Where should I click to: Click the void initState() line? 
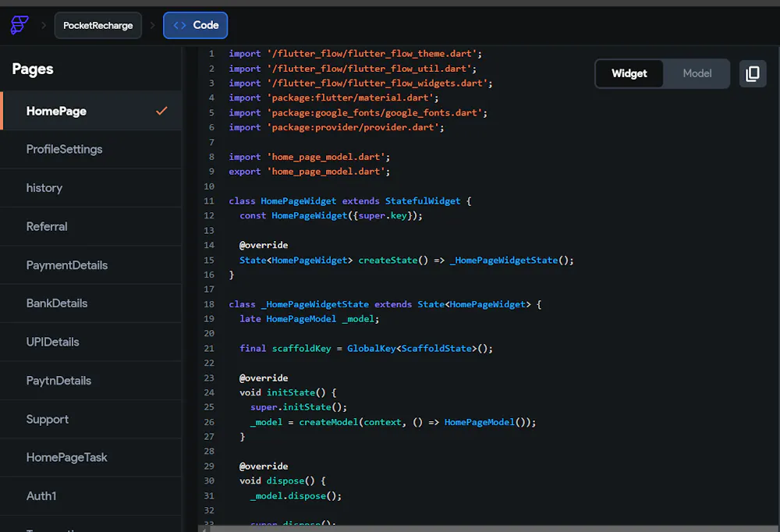[x=288, y=392]
